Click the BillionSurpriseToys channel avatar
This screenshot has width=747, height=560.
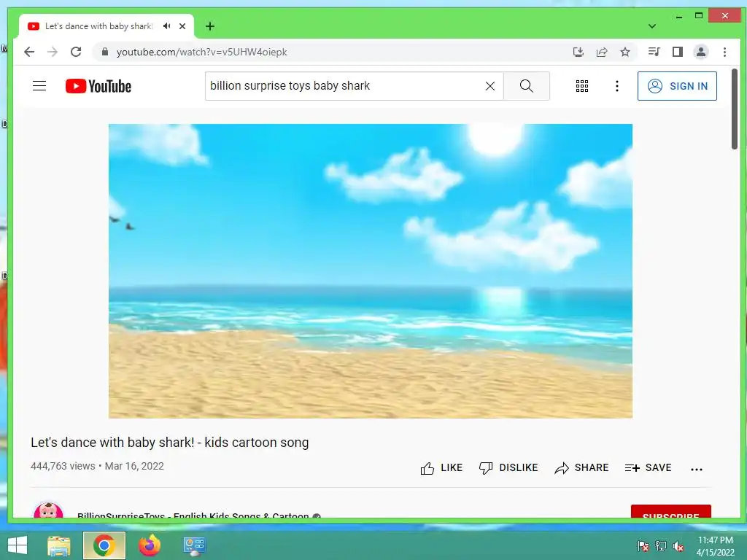tap(48, 510)
